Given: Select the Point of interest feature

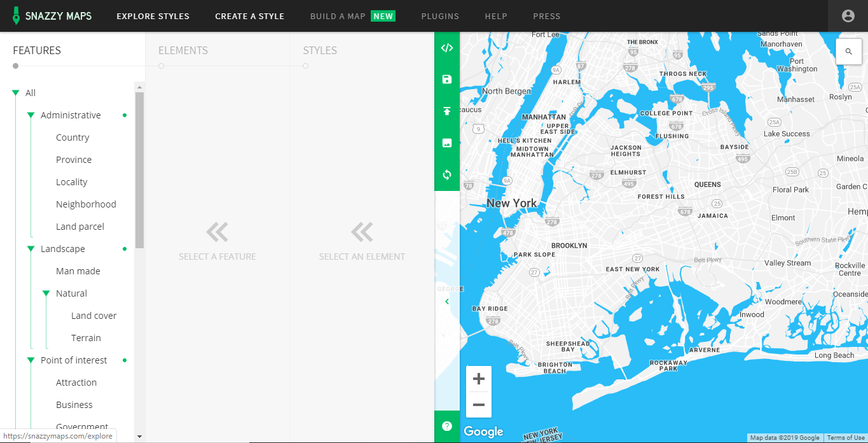Looking at the screenshot, I should 74,360.
